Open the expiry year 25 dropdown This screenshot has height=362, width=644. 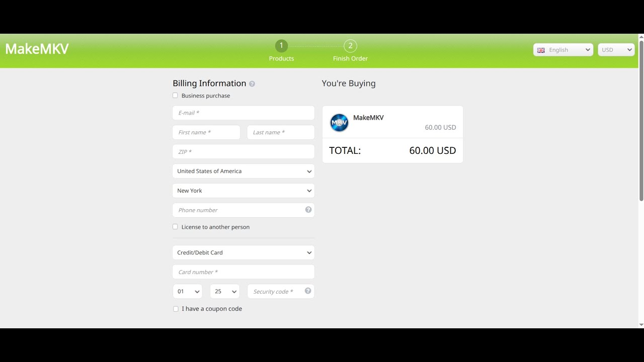[224, 291]
